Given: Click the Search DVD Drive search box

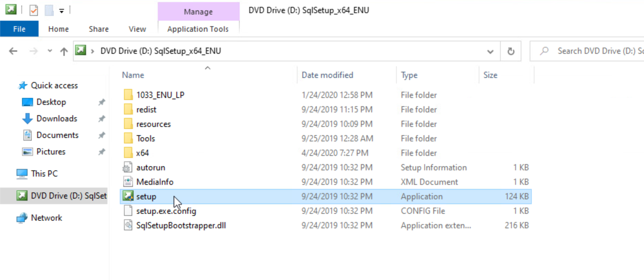Looking at the screenshot, I should click(x=587, y=51).
